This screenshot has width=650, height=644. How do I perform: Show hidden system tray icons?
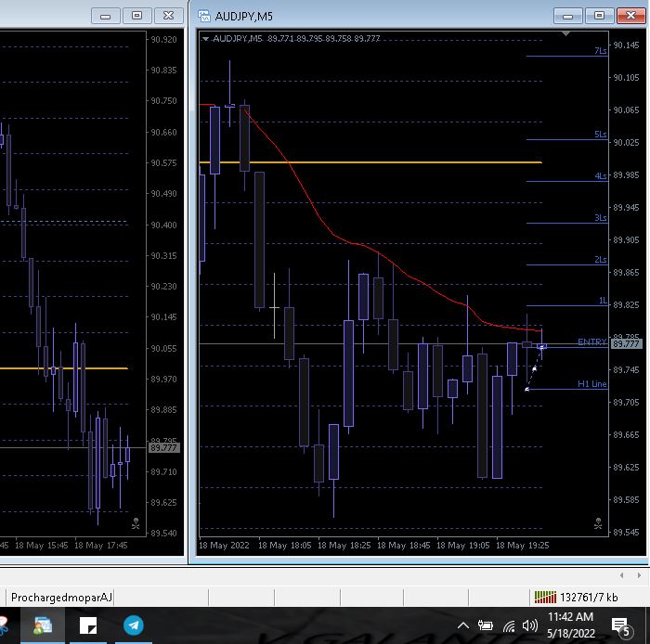[463, 626]
